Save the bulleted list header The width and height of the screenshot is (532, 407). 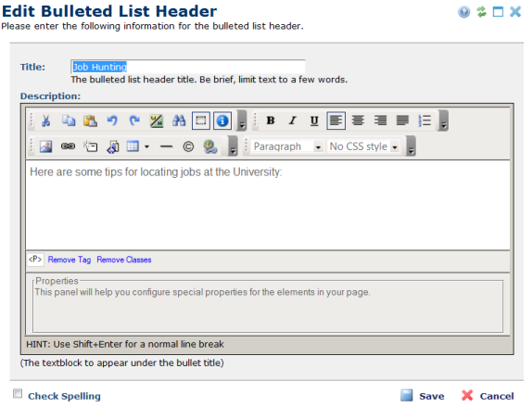point(423,396)
